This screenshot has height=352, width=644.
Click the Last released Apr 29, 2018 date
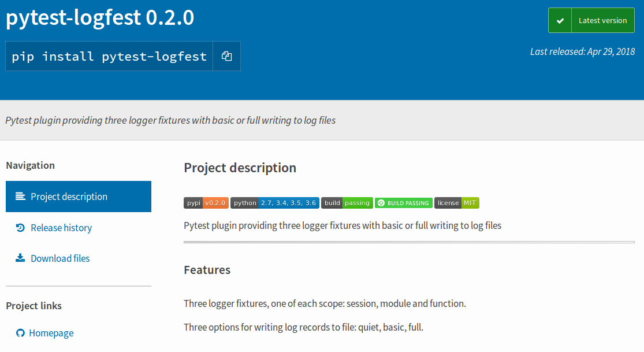582,51
